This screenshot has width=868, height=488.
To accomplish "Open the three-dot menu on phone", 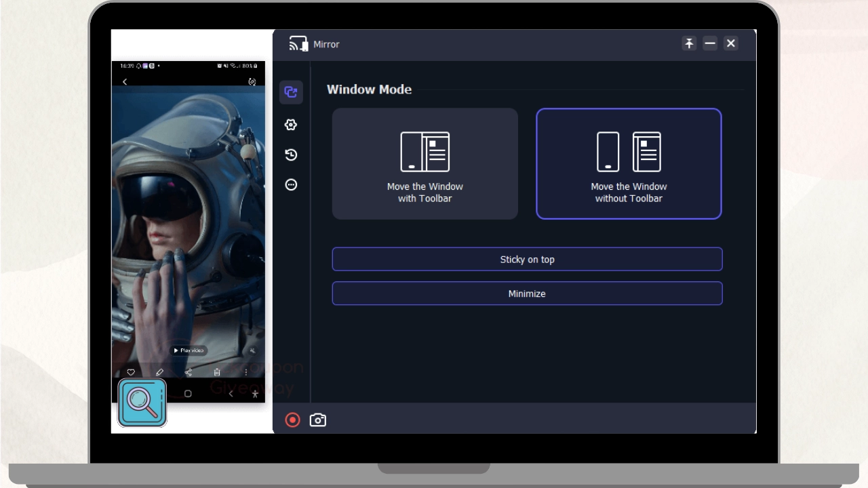I will point(245,372).
